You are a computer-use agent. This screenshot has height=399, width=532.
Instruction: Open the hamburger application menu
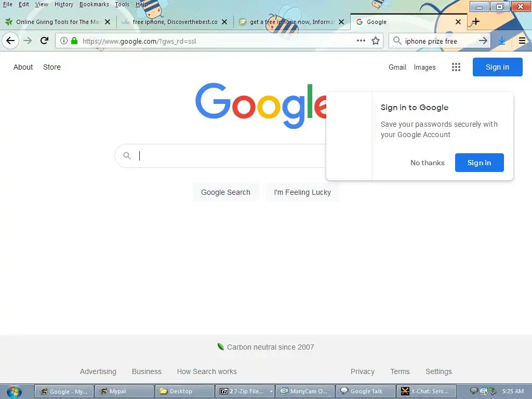click(x=522, y=41)
